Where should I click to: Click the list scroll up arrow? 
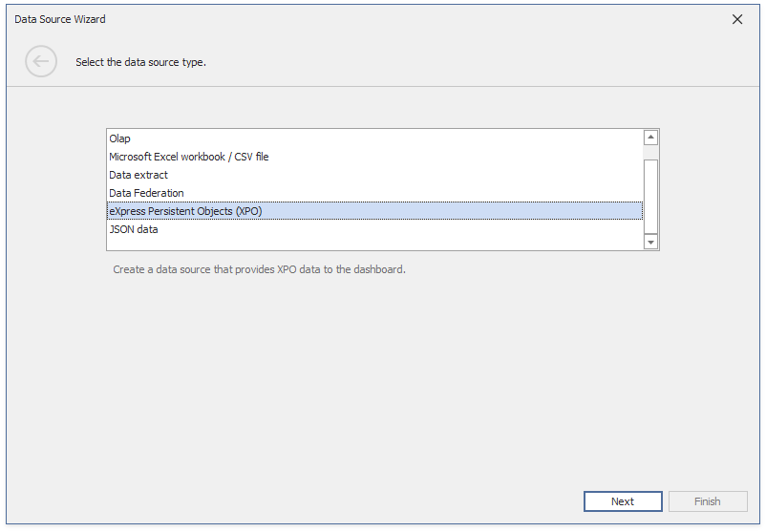tap(650, 138)
